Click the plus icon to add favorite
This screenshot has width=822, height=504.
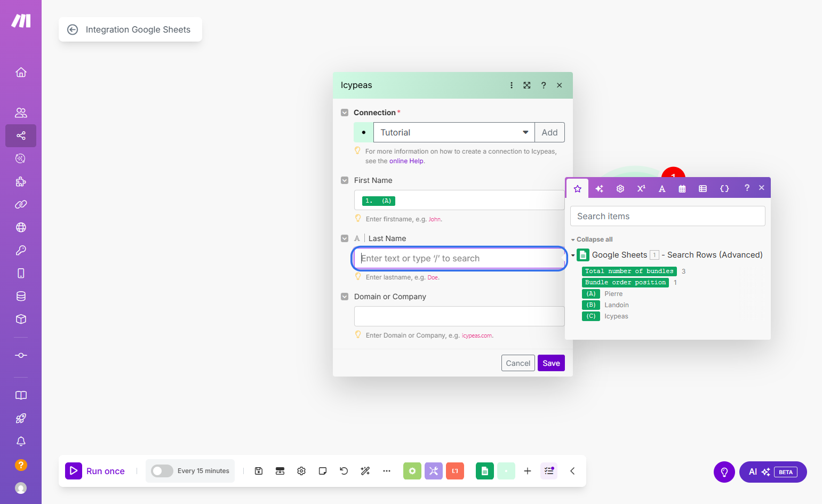point(528,471)
